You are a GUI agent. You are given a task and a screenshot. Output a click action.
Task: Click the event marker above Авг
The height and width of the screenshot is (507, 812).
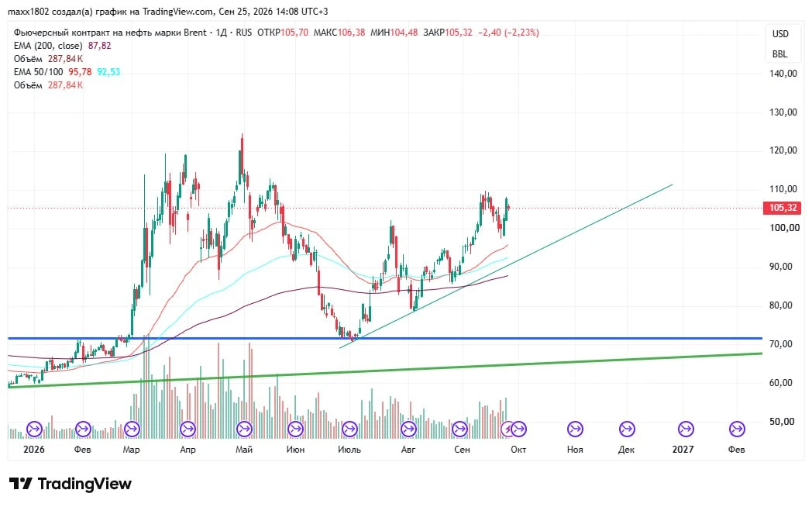click(408, 429)
